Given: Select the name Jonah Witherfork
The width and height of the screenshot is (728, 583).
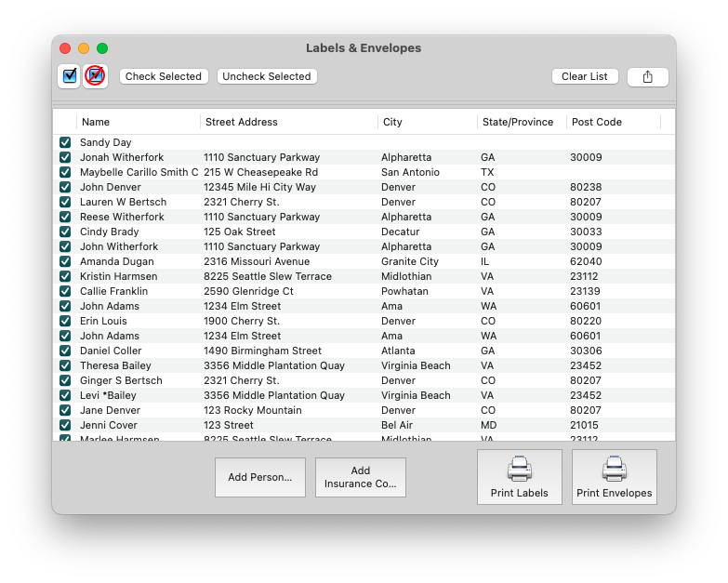Looking at the screenshot, I should (122, 157).
